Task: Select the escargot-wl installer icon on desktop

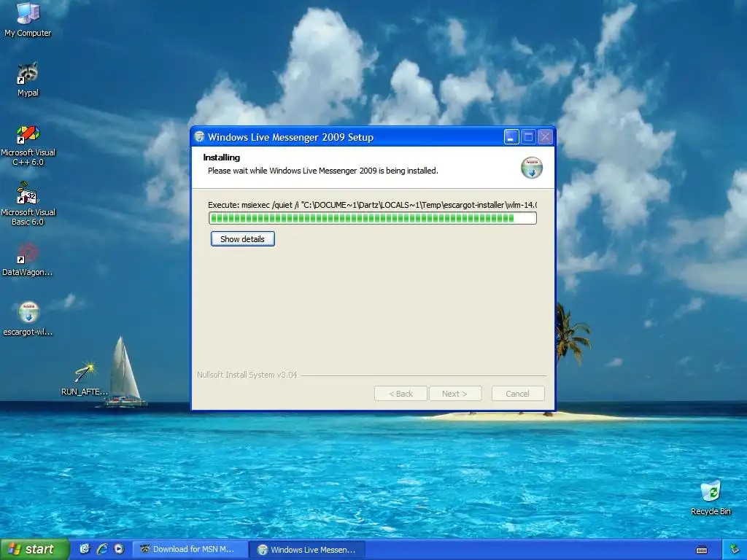Action: 28,318
